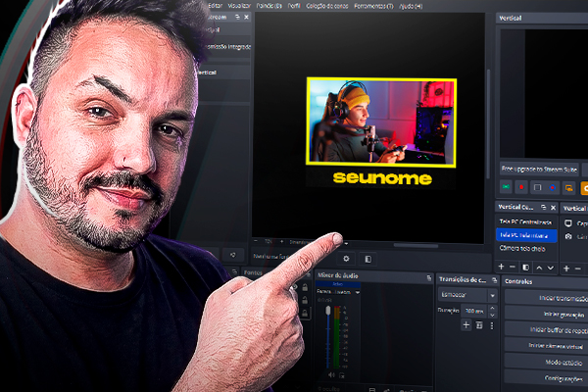Click the green stream icon in Vertical toolbar
588x392 pixels.
506,187
